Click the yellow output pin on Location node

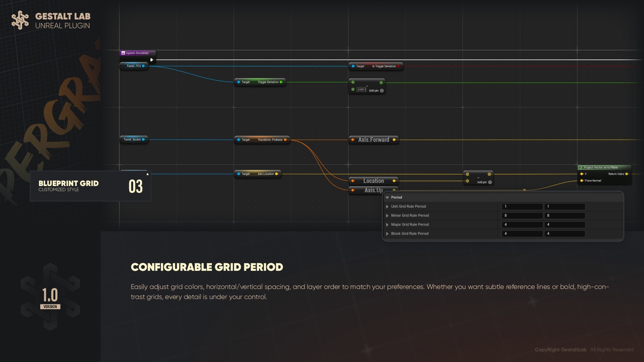[394, 181]
